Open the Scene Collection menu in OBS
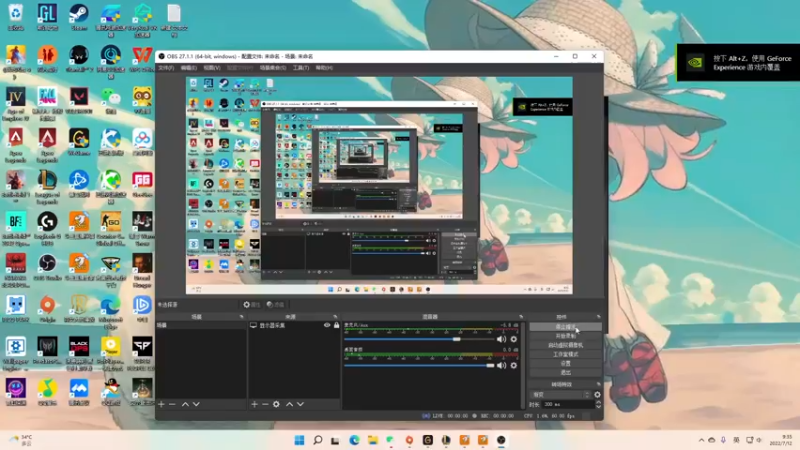The image size is (800, 450). coord(273,68)
